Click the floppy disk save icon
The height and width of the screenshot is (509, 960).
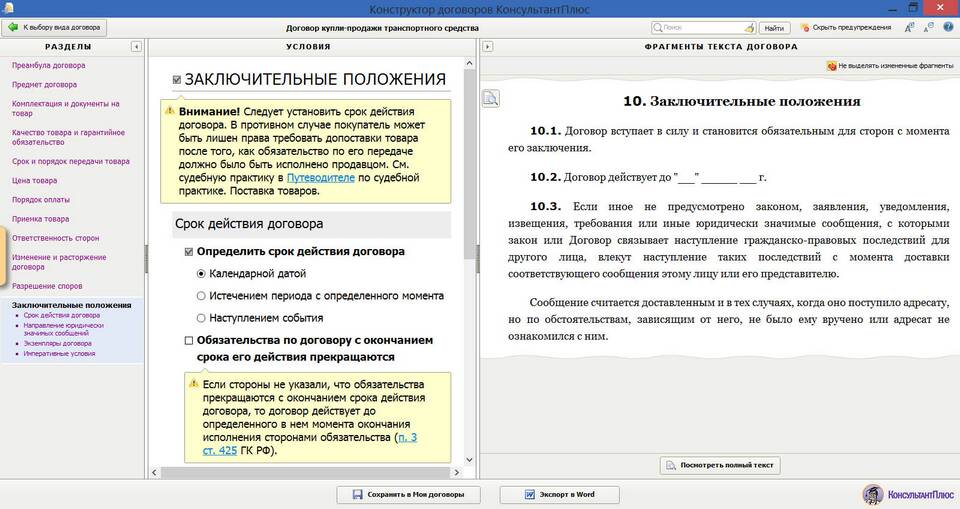(x=358, y=494)
